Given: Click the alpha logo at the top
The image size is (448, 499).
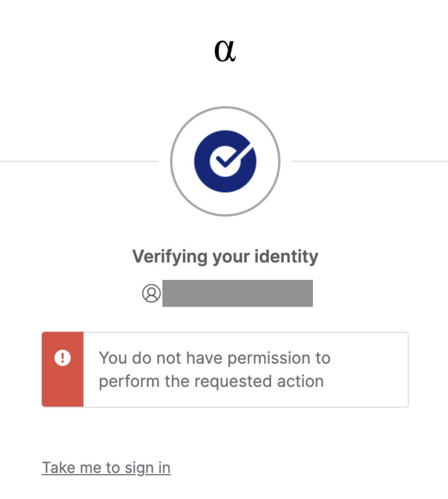Looking at the screenshot, I should point(225,51).
